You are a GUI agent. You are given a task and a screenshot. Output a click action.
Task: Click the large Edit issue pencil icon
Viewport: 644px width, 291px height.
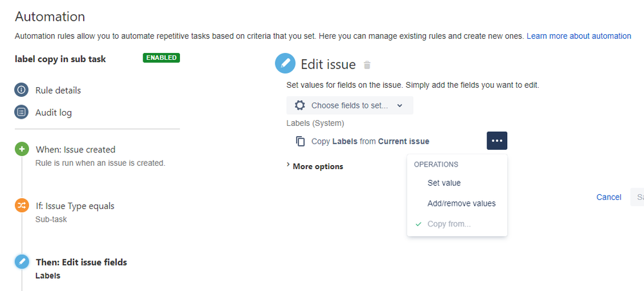click(x=285, y=64)
